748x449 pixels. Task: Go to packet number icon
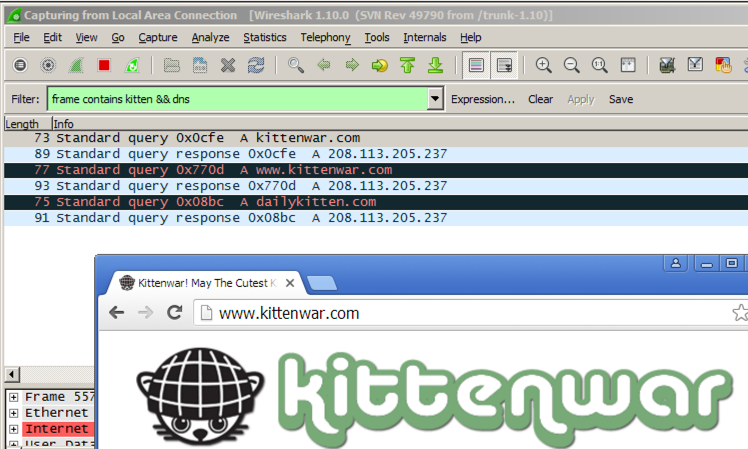[x=380, y=65]
